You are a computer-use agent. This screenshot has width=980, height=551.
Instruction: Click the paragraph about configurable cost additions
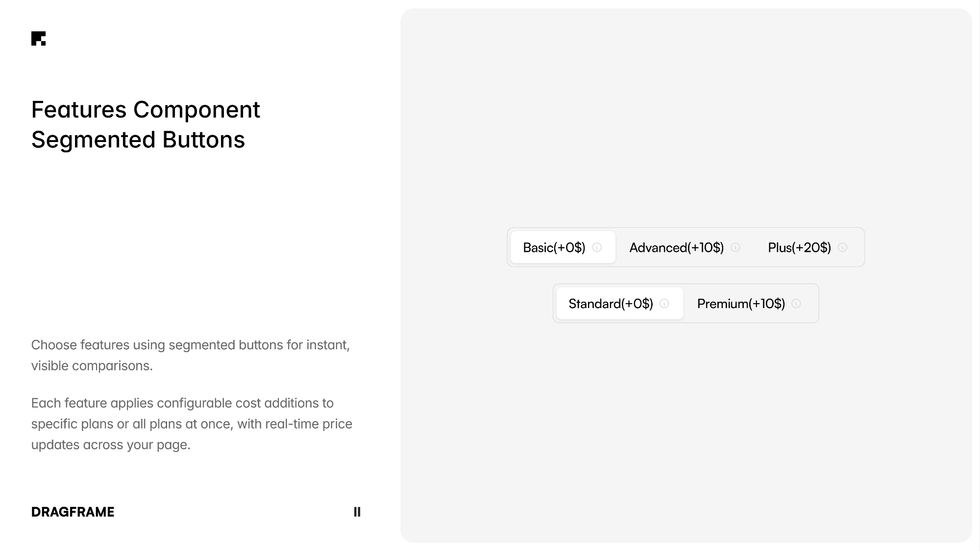[x=191, y=424]
